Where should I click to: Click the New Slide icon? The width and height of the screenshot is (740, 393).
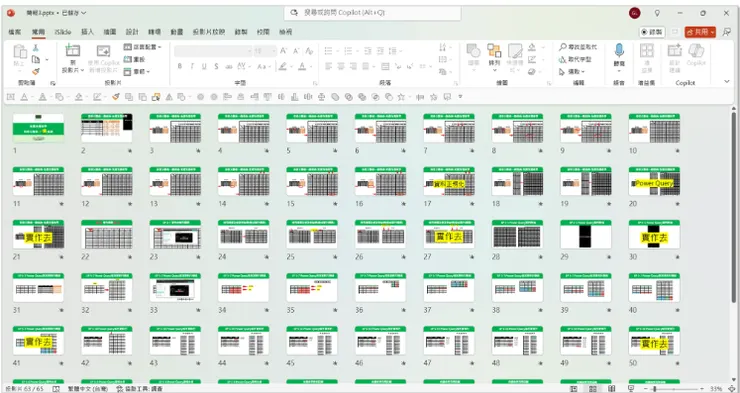click(x=73, y=50)
